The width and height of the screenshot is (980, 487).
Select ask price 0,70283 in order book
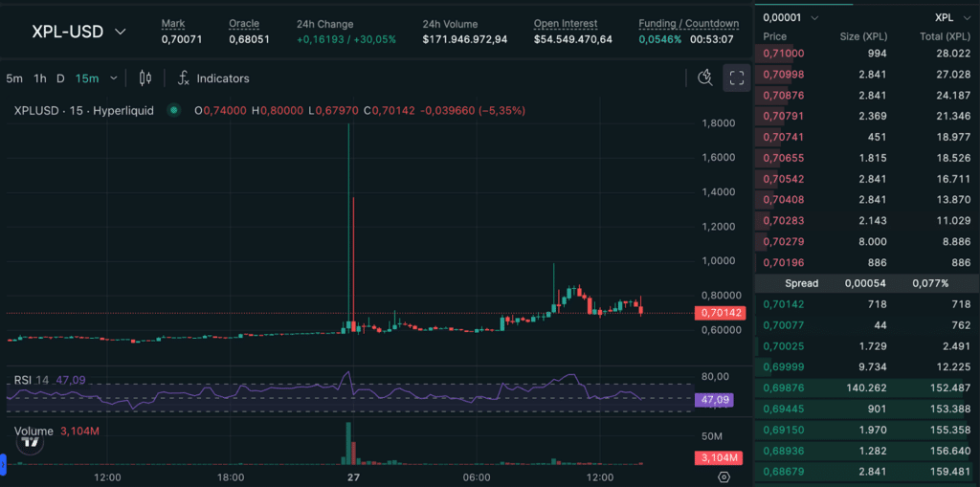784,220
